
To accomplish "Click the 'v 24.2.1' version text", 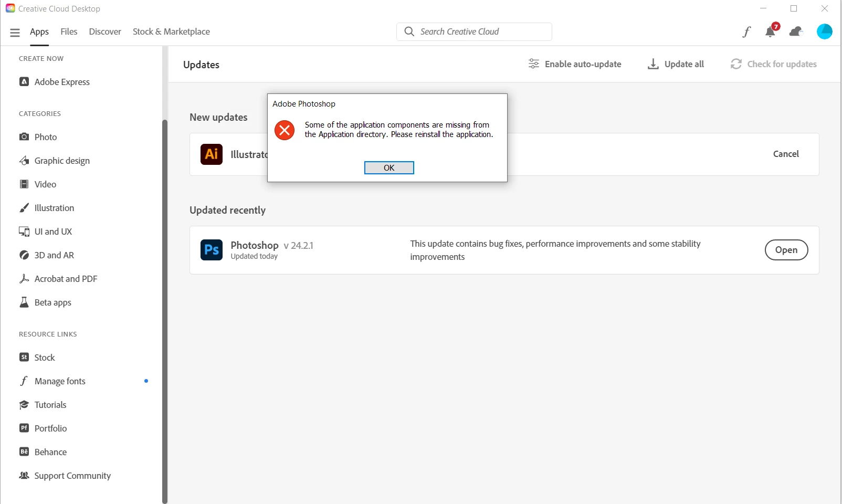I will [298, 246].
